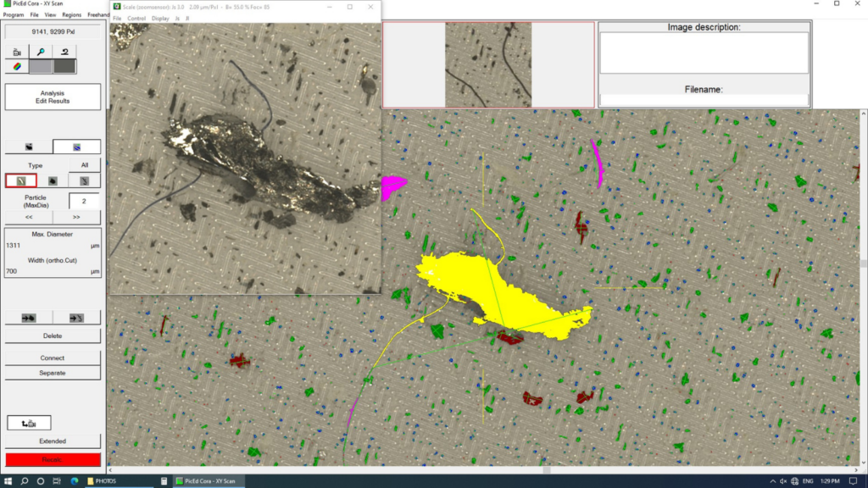Viewport: 868px width, 488px height.
Task: Open Windows taskbar search
Action: tap(25, 481)
